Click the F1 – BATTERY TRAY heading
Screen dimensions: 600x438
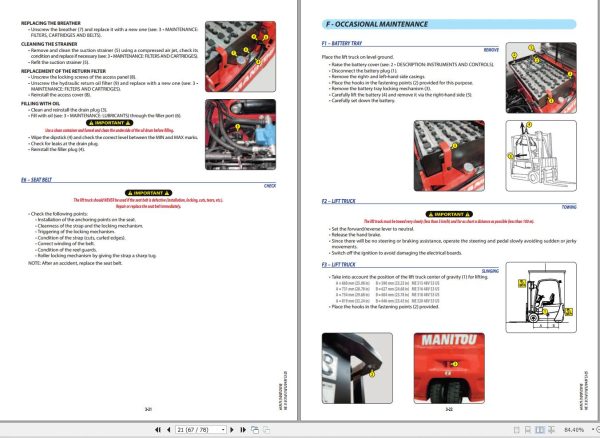pyautogui.click(x=342, y=43)
